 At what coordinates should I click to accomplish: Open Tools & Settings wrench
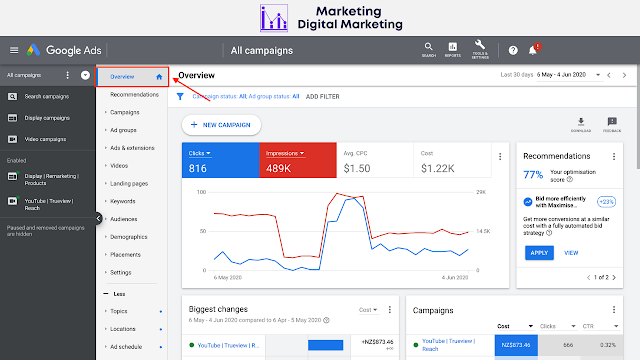pos(480,50)
